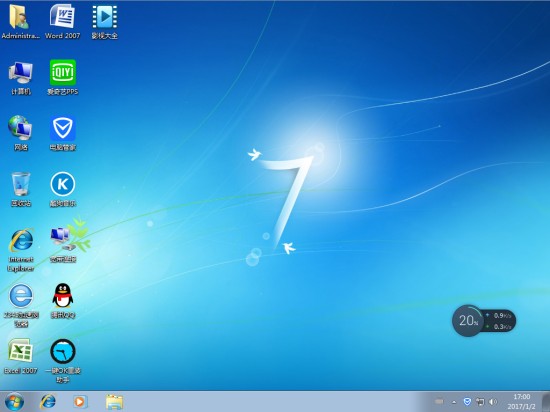Click the keyboard input indicator in tray

point(439,402)
